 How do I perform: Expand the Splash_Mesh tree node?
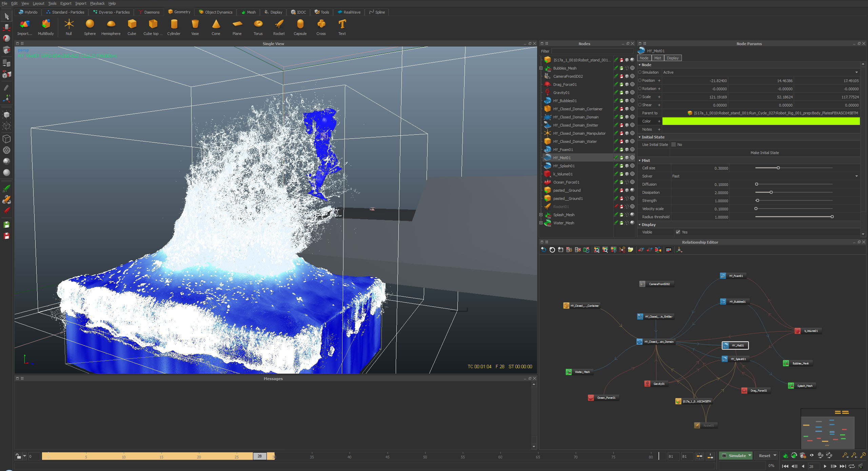(x=541, y=215)
